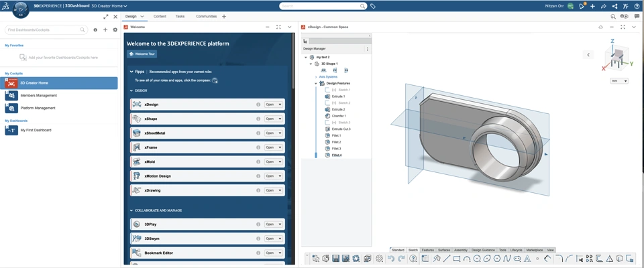Collapse the DESIGN apps group

[131, 90]
